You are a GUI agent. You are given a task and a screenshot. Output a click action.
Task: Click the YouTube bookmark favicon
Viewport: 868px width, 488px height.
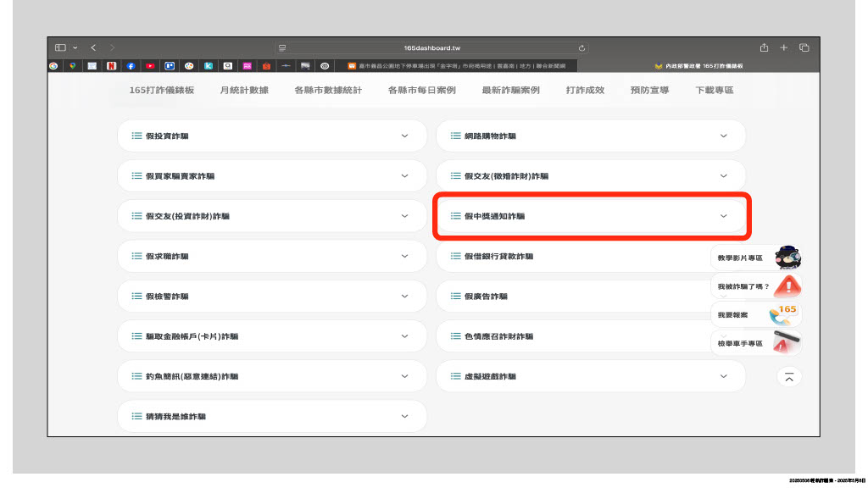pos(150,65)
